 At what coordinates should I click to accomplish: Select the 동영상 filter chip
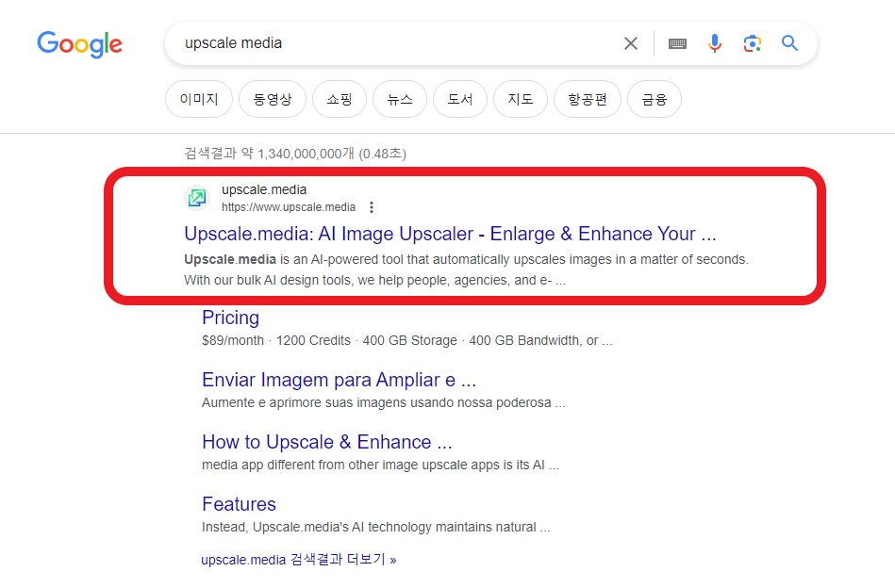tap(273, 99)
